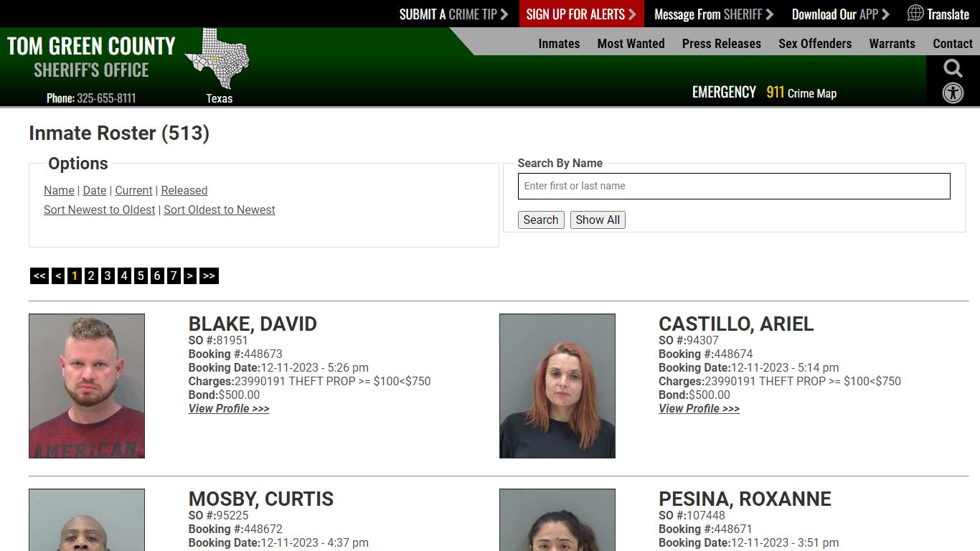The width and height of the screenshot is (980, 551).
Task: Click the Inmate Roster (513) heading
Action: pos(119,133)
